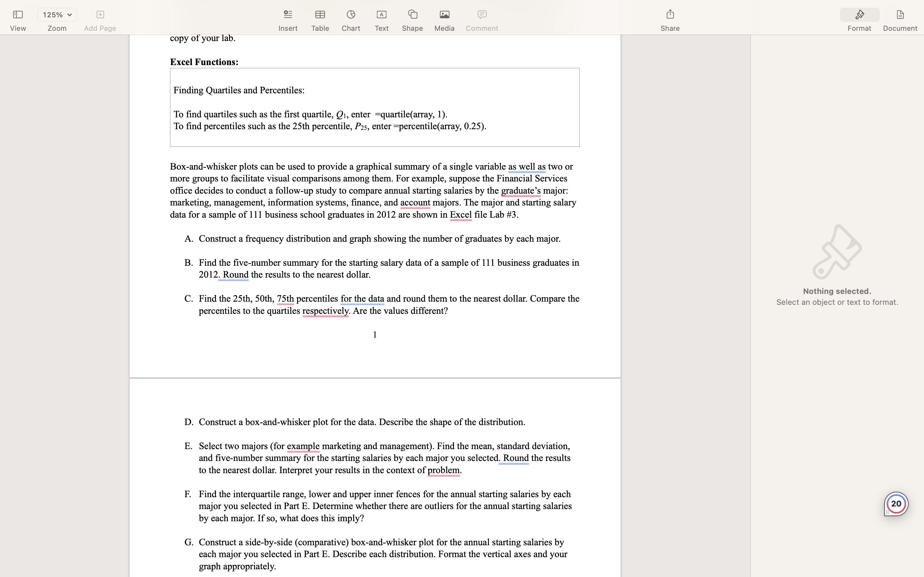Insert a Table from toolbar
Image resolution: width=924 pixels, height=577 pixels.
coord(320,15)
